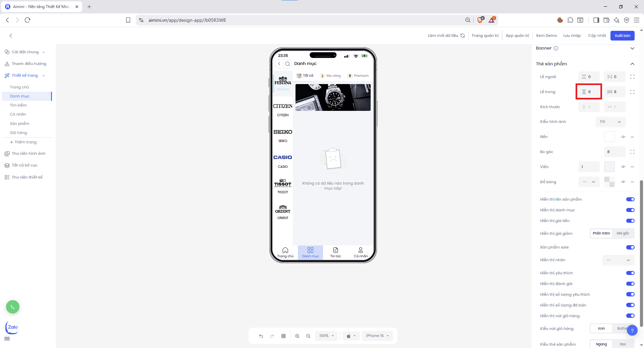Collapse the 'Thẻ sản phẩm' section
The width and height of the screenshot is (644, 348).
pos(632,64)
